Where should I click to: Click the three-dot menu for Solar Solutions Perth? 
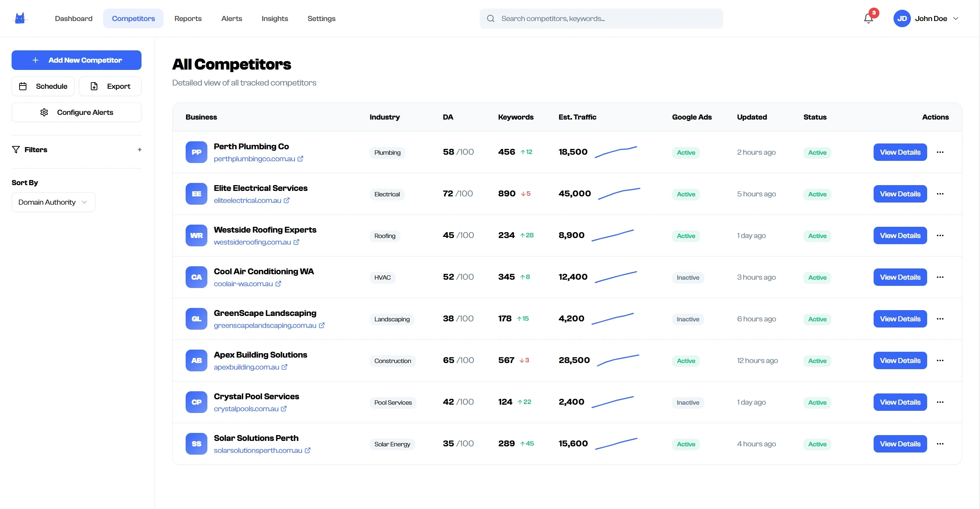pyautogui.click(x=940, y=444)
